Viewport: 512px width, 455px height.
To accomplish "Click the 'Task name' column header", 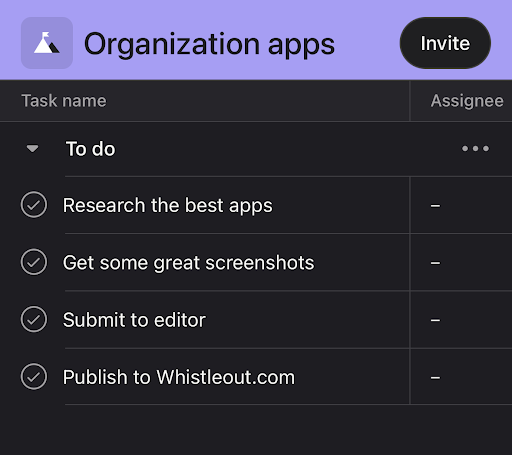I will pos(64,101).
